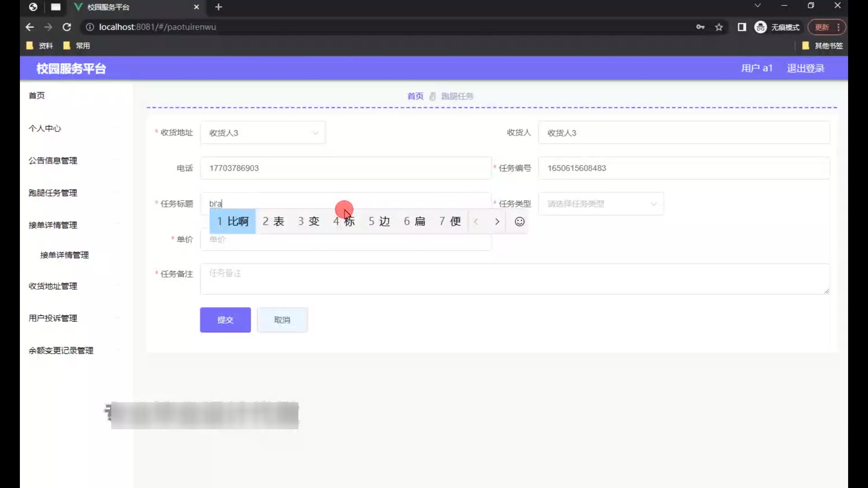Expand the 收货地址 dropdown

(263, 133)
